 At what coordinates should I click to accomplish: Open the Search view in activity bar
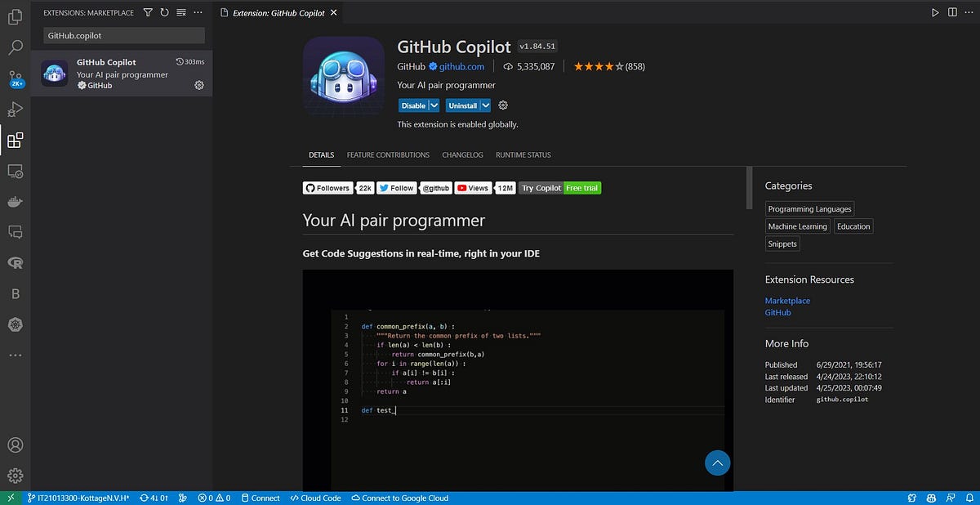click(x=15, y=47)
